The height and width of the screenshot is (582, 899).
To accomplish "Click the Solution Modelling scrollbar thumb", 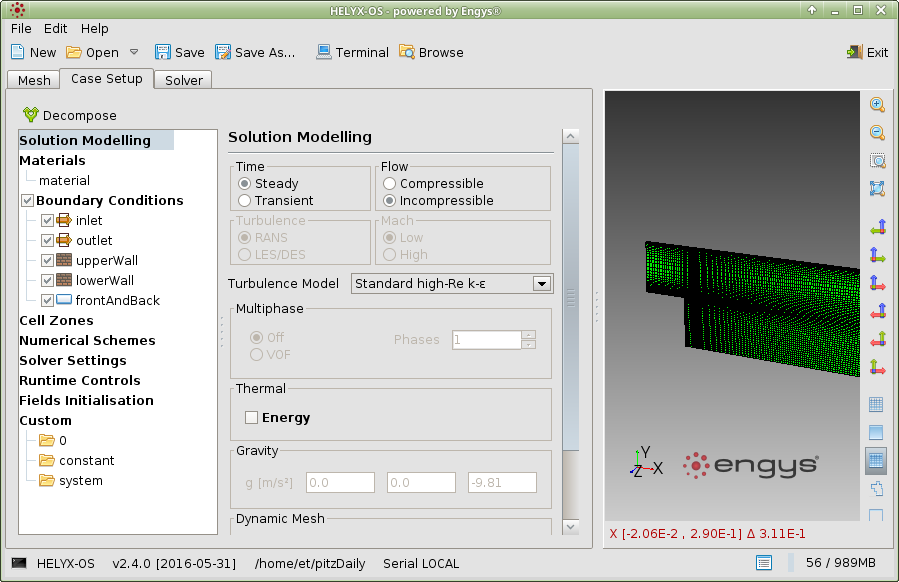I will pos(570,297).
